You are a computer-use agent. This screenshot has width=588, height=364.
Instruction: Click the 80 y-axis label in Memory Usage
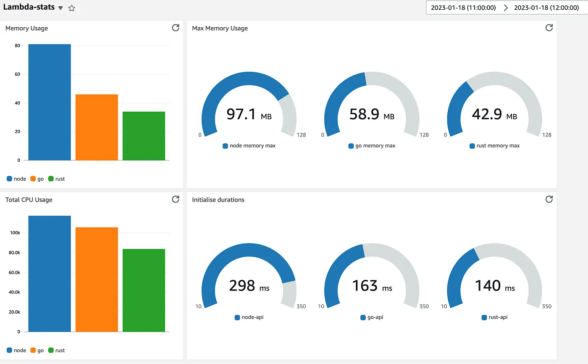[17, 45]
